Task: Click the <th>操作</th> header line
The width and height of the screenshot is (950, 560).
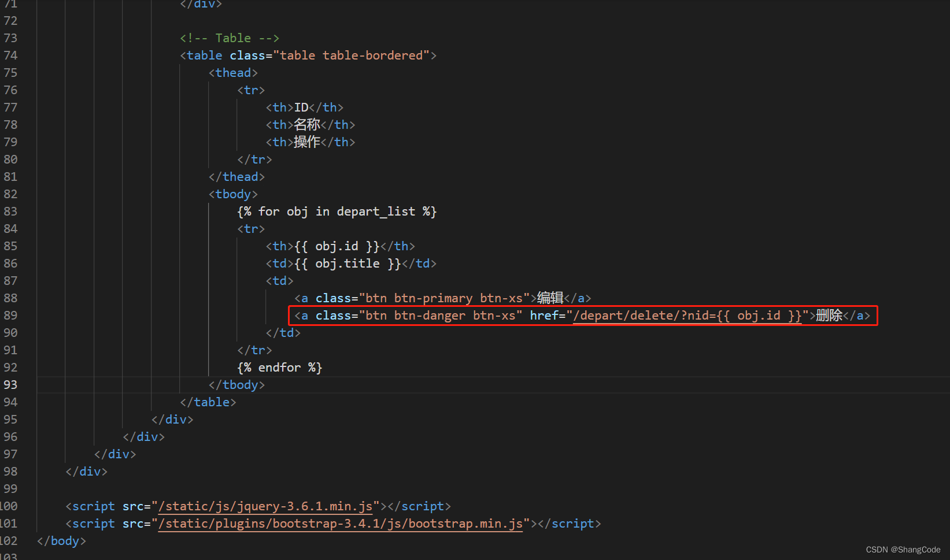Action: (x=310, y=142)
